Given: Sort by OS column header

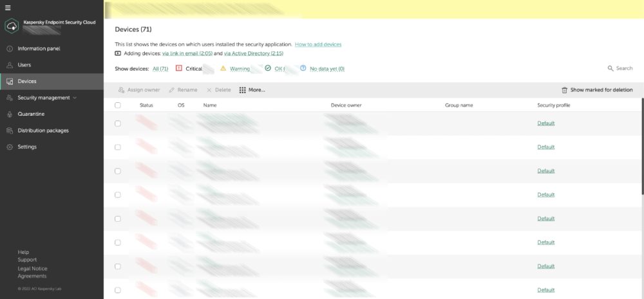Looking at the screenshot, I should point(181,105).
